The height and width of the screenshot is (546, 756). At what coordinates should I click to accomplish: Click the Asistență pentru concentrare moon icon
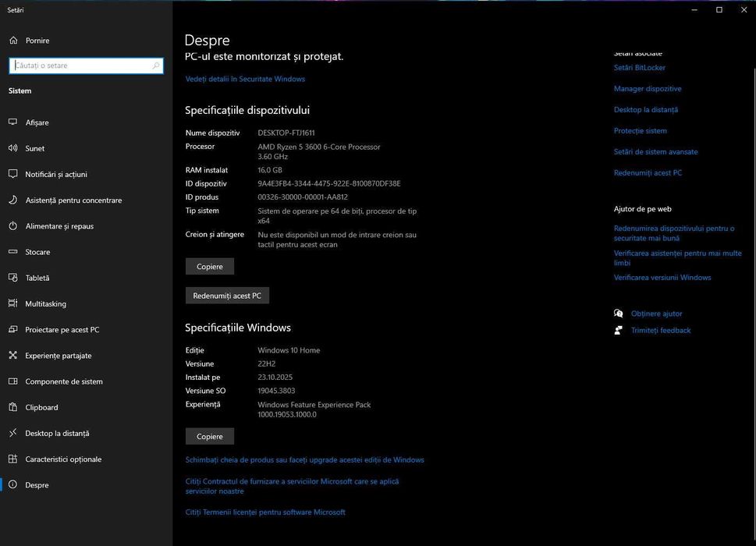pyautogui.click(x=13, y=200)
